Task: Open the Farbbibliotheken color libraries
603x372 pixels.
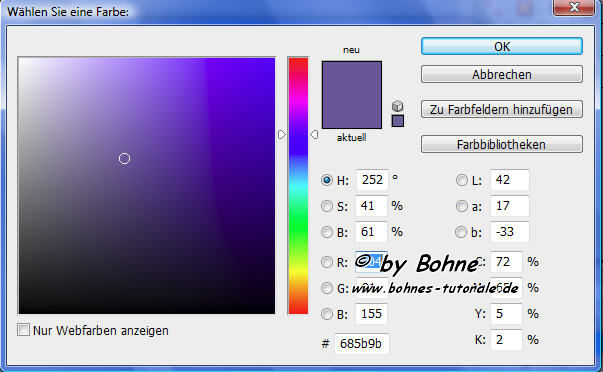Action: tap(502, 144)
